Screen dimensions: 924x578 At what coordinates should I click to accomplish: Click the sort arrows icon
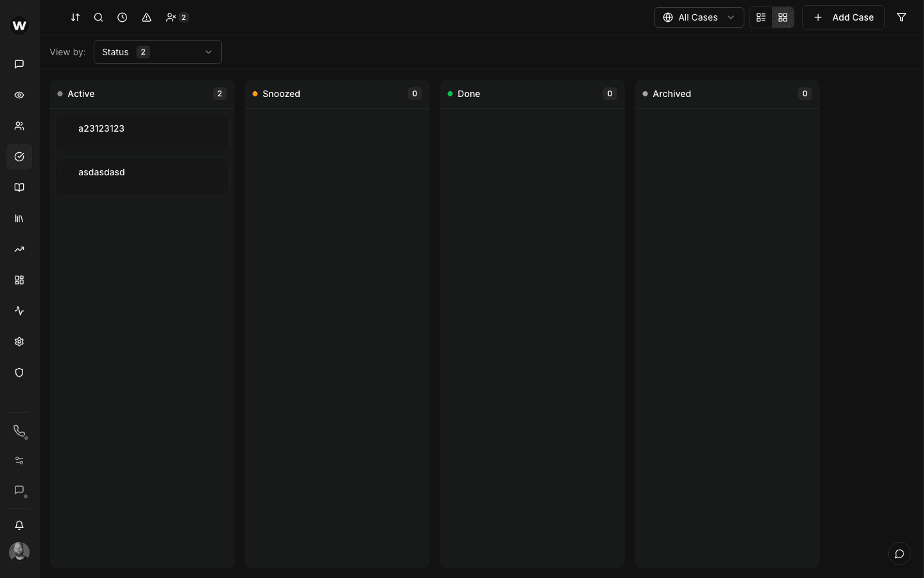tap(75, 17)
